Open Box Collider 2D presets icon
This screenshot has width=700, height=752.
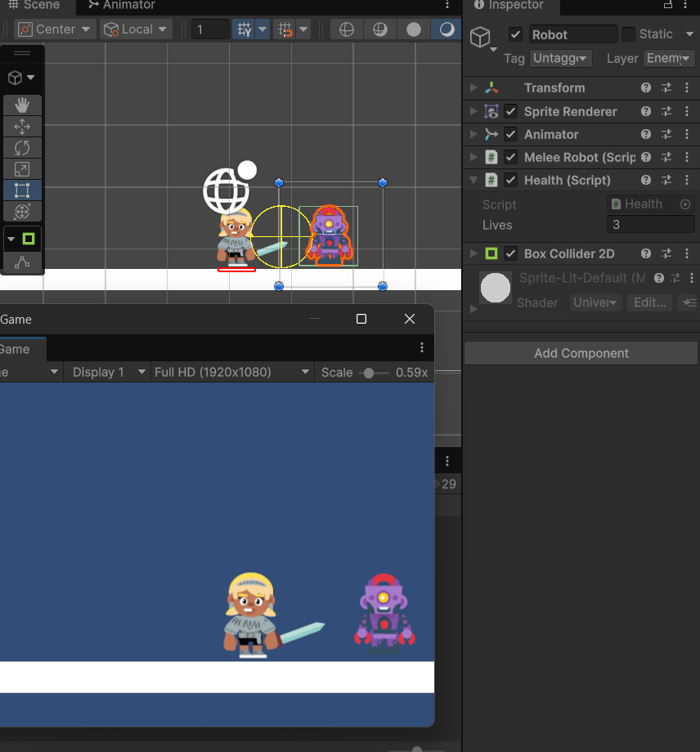[666, 253]
